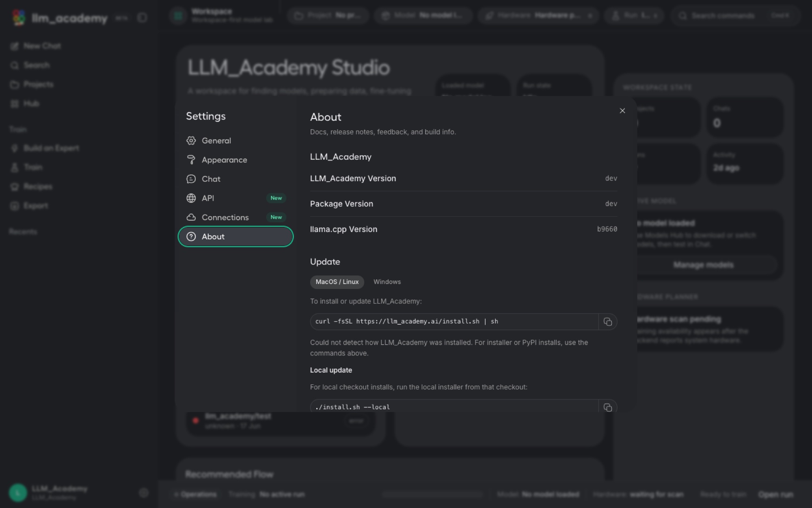
Task: Close the Settings dialog
Action: pyautogui.click(x=622, y=111)
